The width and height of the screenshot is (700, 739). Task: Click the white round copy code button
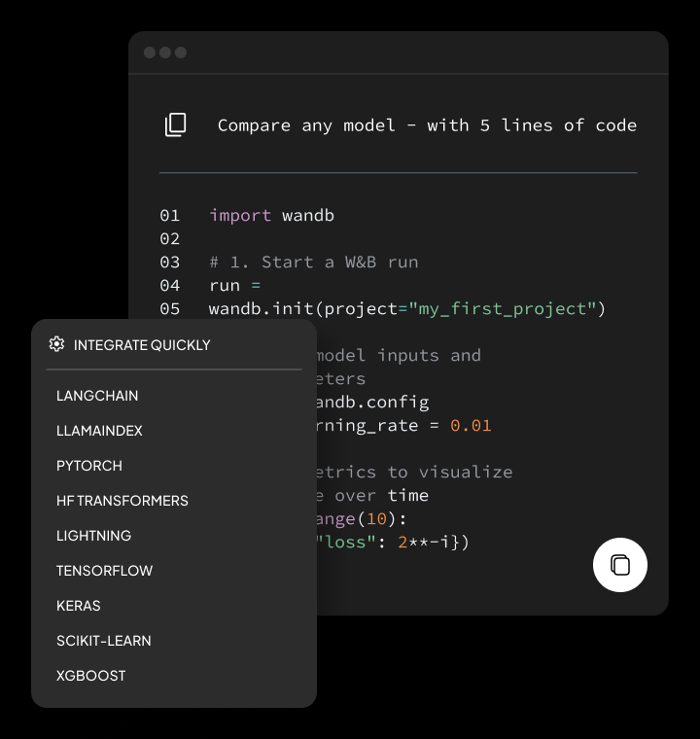pos(620,565)
